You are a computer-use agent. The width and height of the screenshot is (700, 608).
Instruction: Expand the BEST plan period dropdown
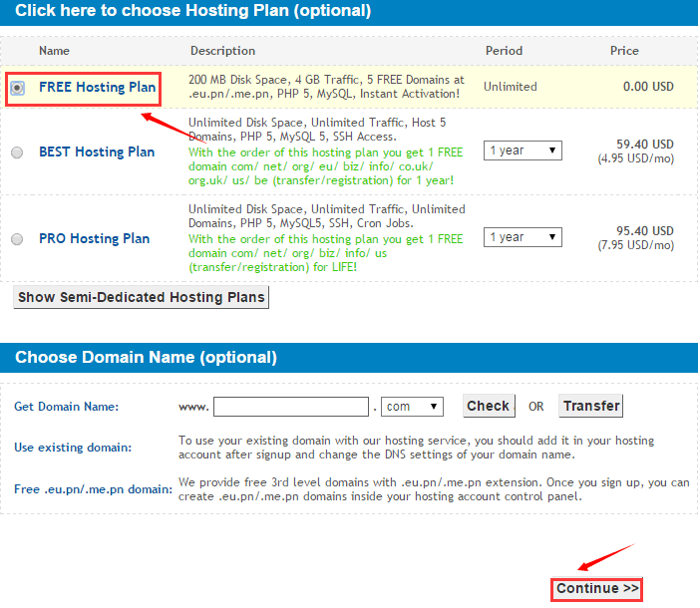[x=523, y=152]
